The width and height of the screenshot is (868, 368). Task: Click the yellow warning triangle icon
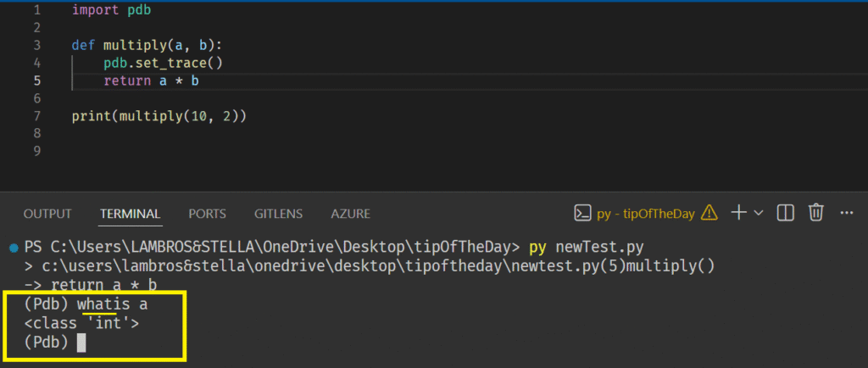coord(709,213)
